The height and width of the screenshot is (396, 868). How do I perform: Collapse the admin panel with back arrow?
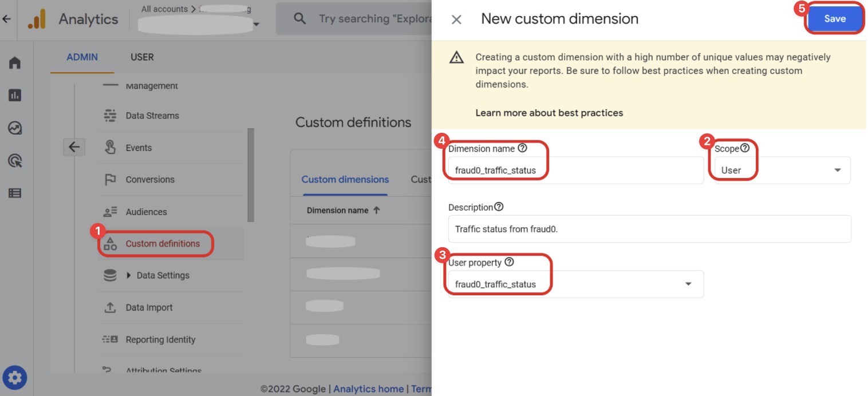click(74, 147)
